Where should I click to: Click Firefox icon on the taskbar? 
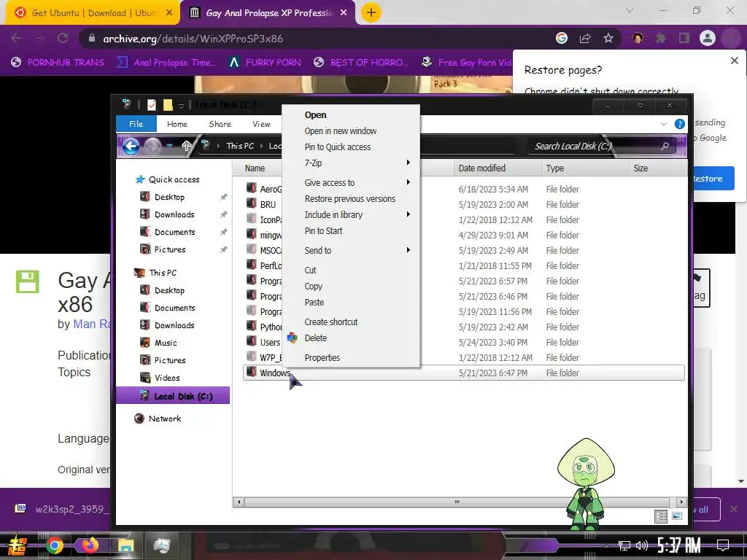(x=90, y=545)
